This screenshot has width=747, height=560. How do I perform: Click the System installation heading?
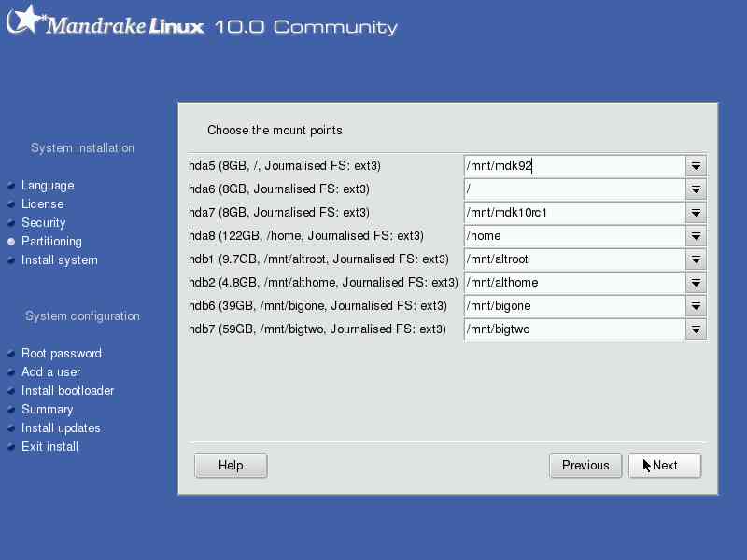click(x=82, y=148)
